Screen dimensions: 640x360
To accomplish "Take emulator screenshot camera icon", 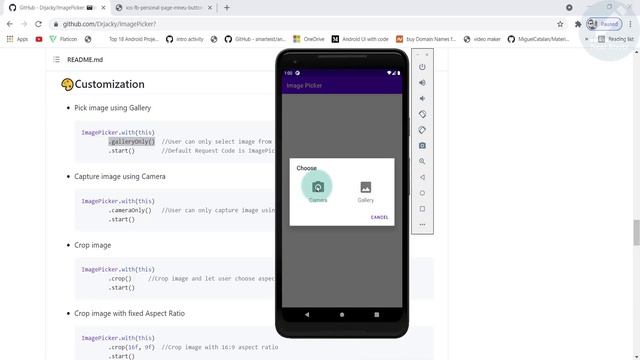I will [422, 146].
